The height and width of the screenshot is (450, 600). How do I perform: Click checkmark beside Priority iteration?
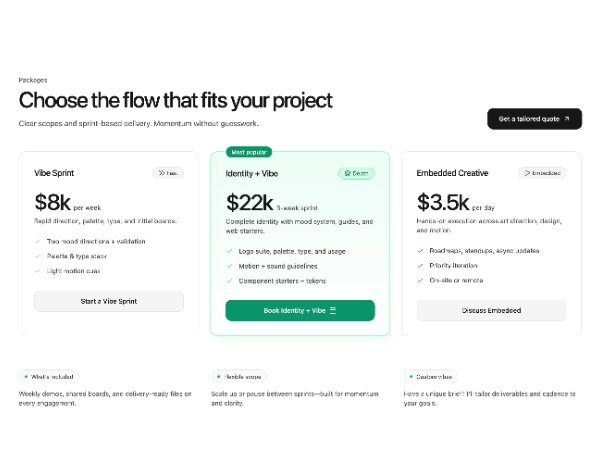coord(421,266)
